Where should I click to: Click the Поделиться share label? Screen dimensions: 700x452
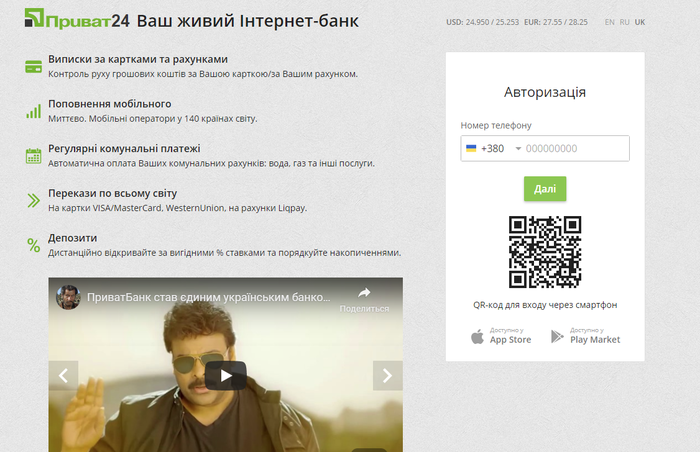(364, 309)
